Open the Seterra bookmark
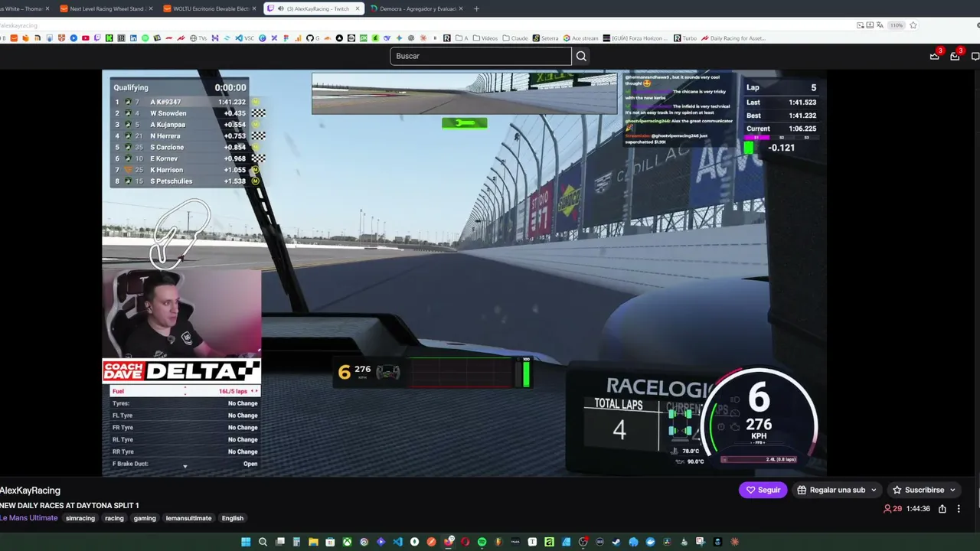Screen dimensions: 980x551 (x=545, y=38)
